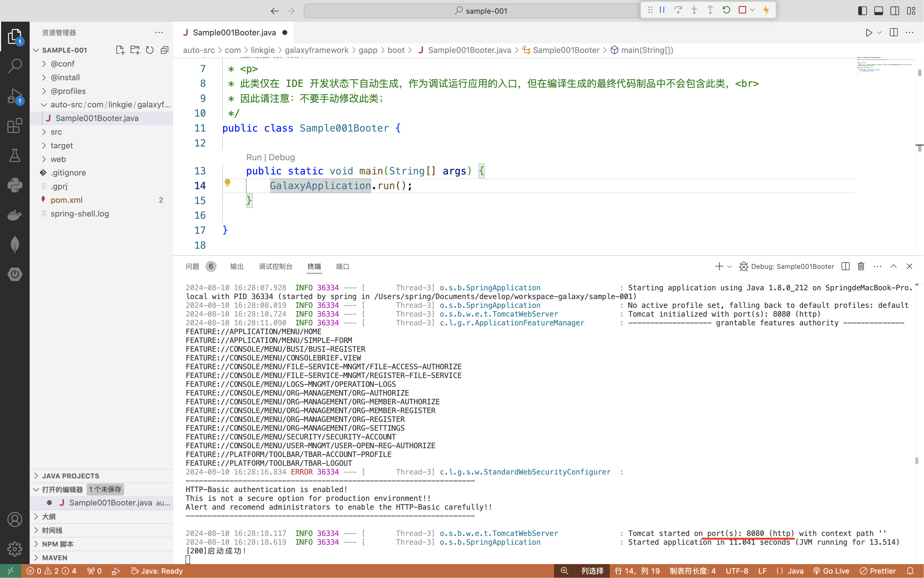Maximize the panel size with the chevron

pyautogui.click(x=894, y=267)
